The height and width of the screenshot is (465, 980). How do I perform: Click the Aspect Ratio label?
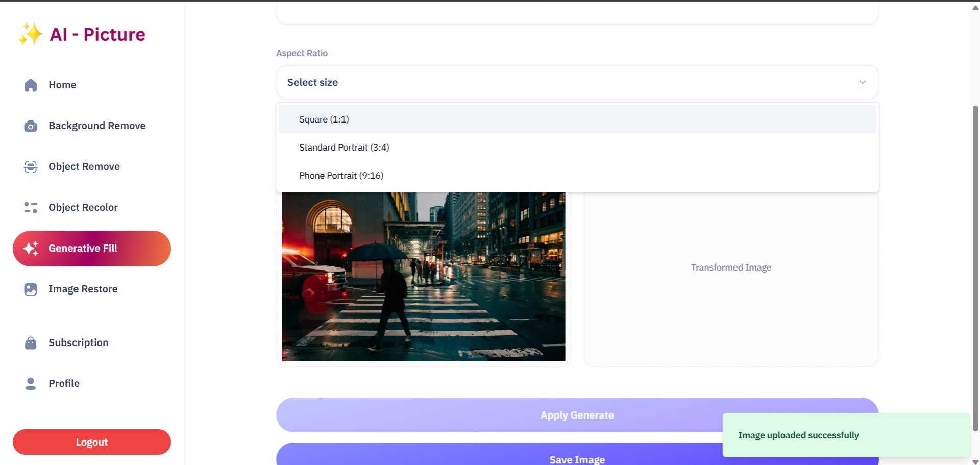click(x=302, y=53)
